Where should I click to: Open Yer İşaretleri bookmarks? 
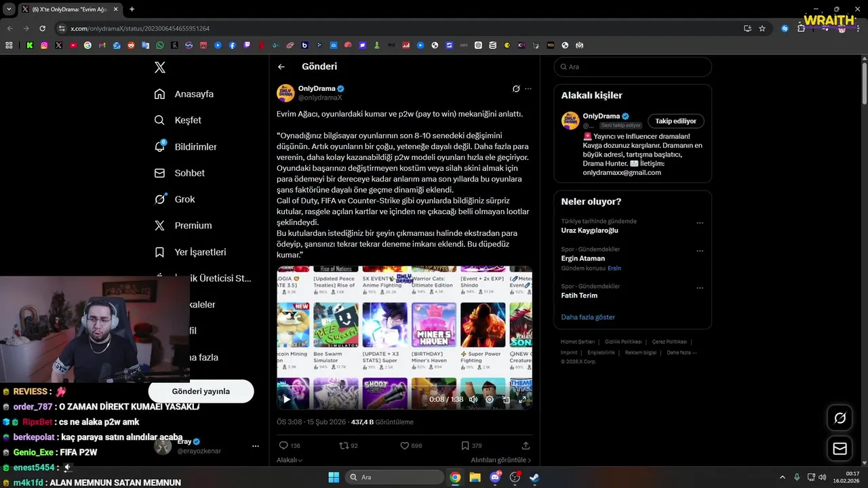(190, 252)
